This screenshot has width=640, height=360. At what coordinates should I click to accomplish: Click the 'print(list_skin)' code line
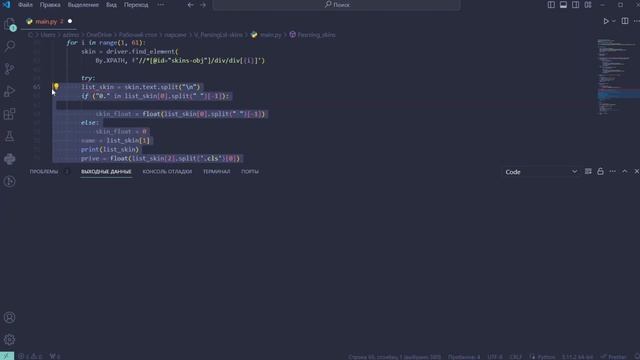pos(110,149)
